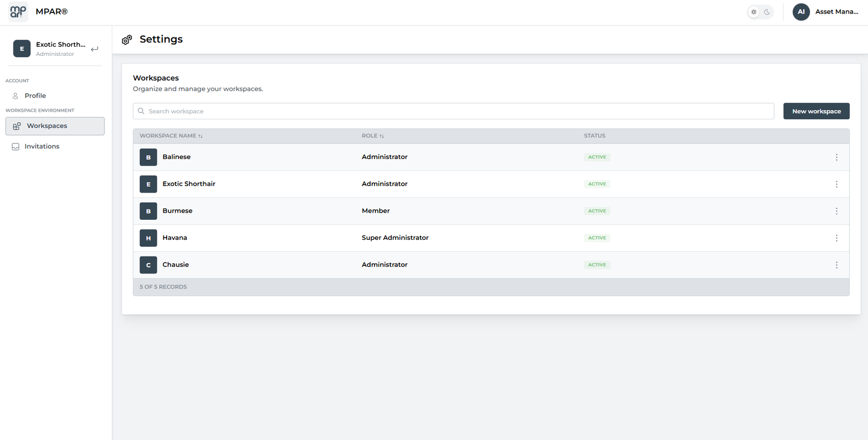
Task: Click the Settings gear icon in header
Action: 127,40
